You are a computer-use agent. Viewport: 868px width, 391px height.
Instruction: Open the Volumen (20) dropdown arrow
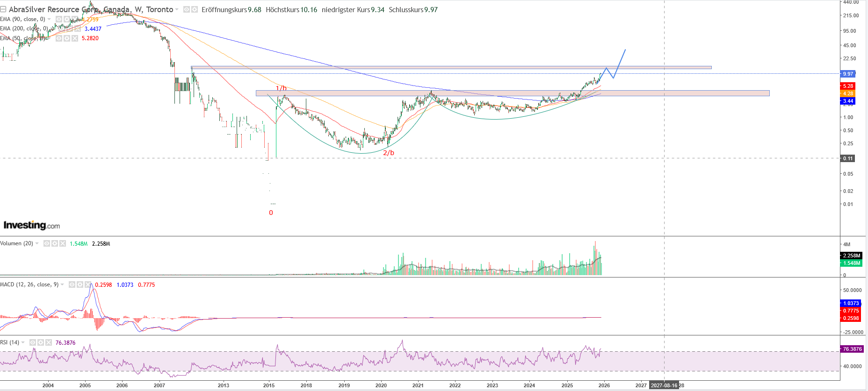tap(37, 243)
